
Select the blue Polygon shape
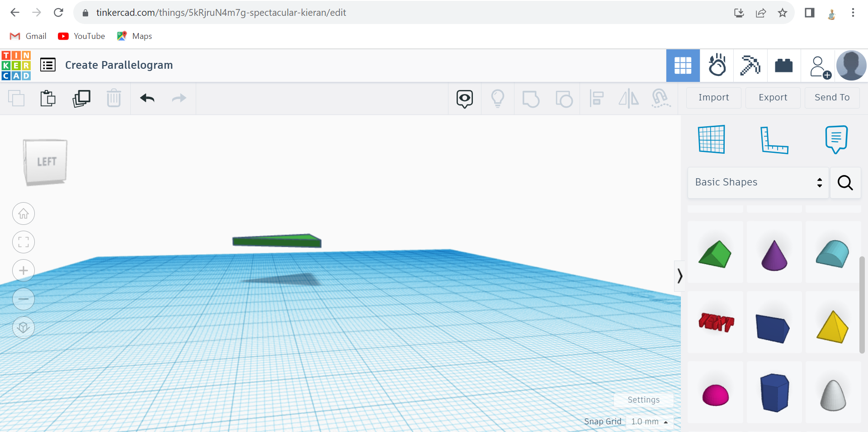coord(774,393)
